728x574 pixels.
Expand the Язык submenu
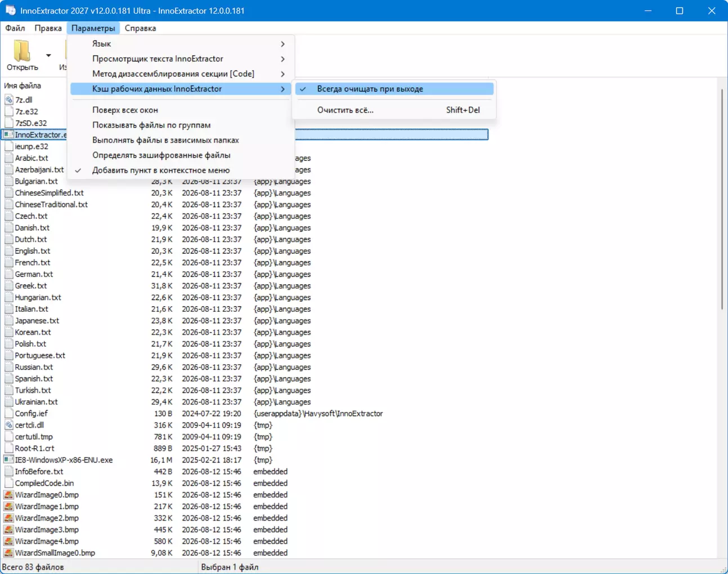tap(180, 43)
